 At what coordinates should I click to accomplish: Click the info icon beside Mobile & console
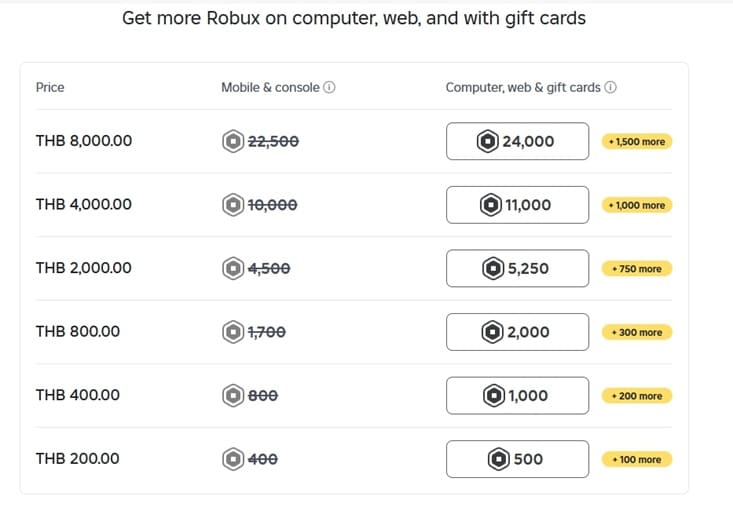click(x=329, y=87)
